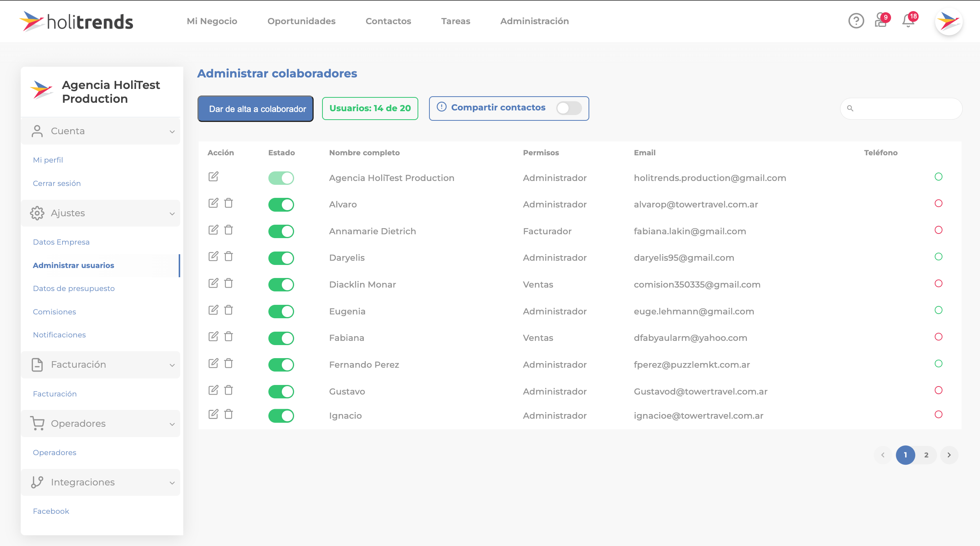Collapse the Integraciones sidebar section
This screenshot has width=980, height=546.
[100, 482]
